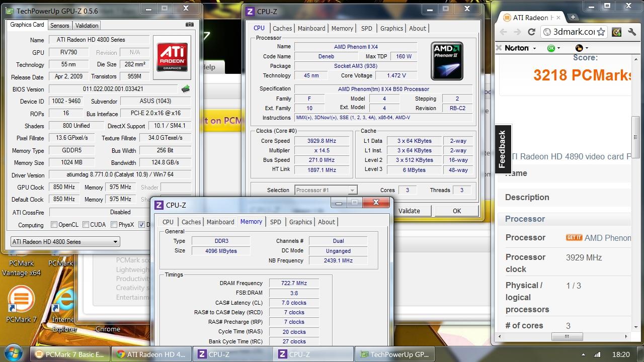Click the site globe icon in address bar
The height and width of the screenshot is (362, 644).
point(547,32)
